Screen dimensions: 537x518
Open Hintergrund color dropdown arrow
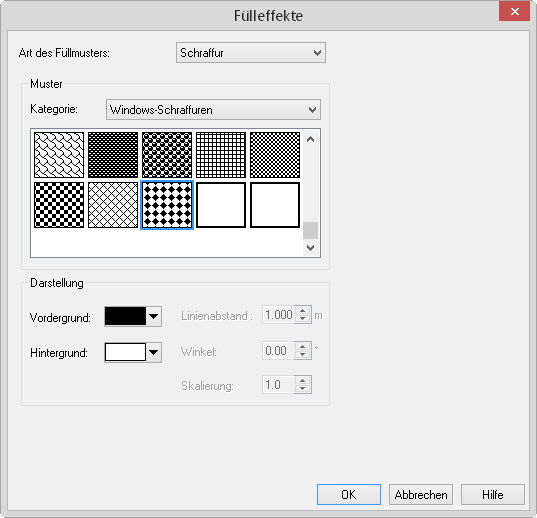(154, 352)
